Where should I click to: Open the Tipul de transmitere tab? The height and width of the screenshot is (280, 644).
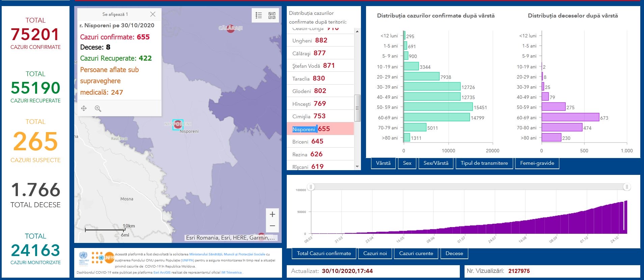[484, 163]
